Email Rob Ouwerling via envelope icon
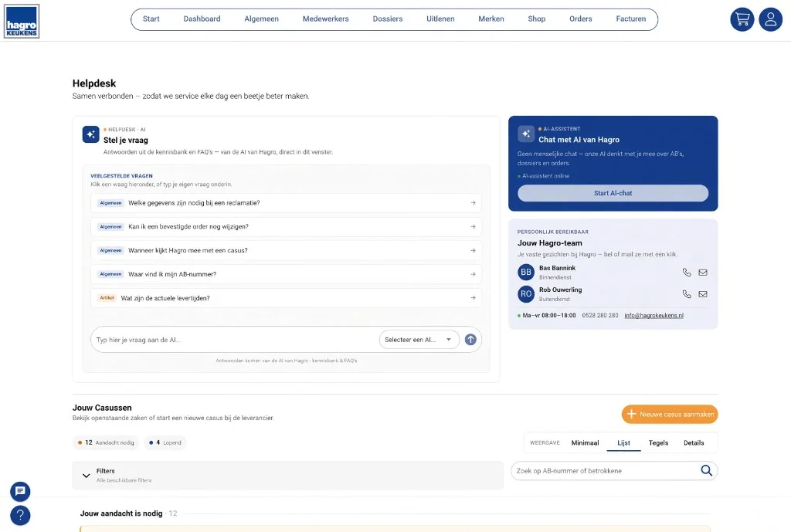The height and width of the screenshot is (532, 791). 703,294
